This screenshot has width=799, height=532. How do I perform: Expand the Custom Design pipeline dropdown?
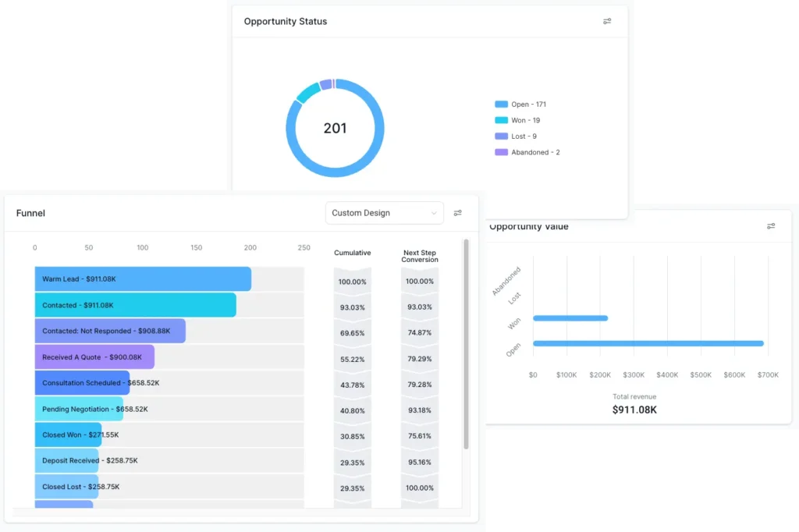384,213
